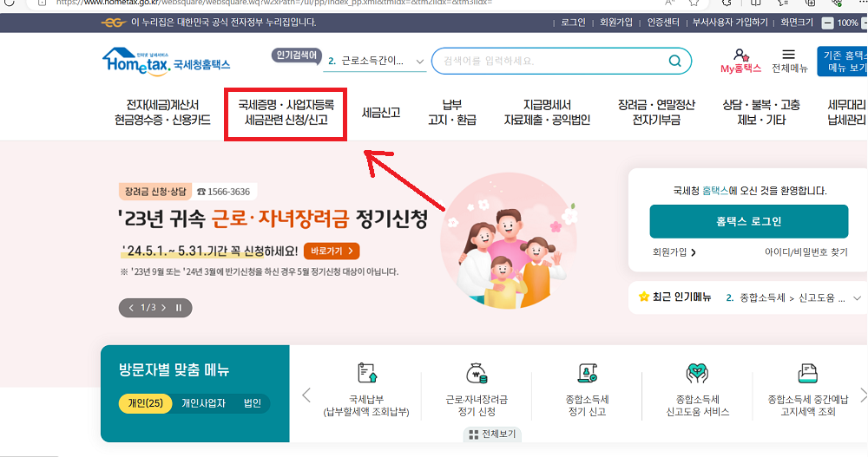Select the 개인사업자 visitor tab

click(x=203, y=402)
